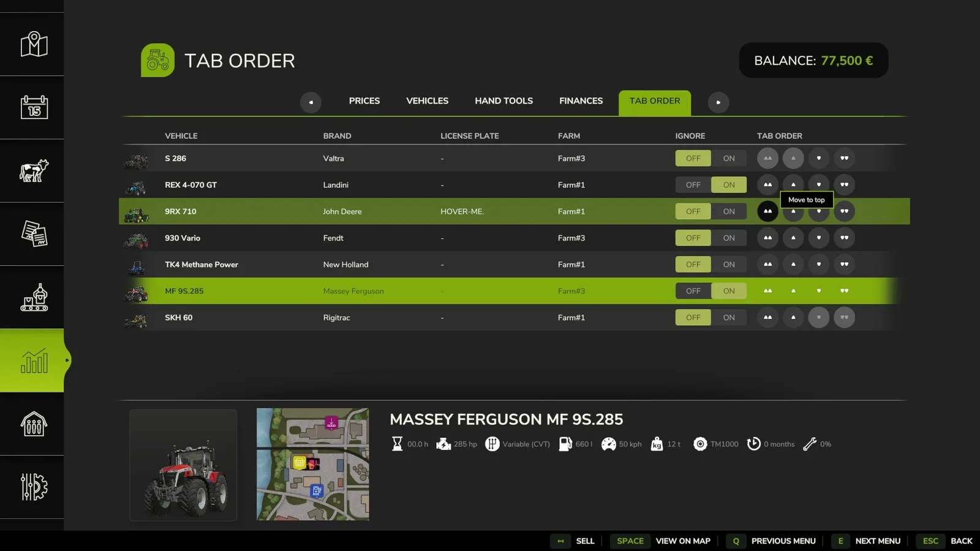Set 930 Vario ignore to ON
This screenshot has height=551, width=980.
[x=729, y=238]
